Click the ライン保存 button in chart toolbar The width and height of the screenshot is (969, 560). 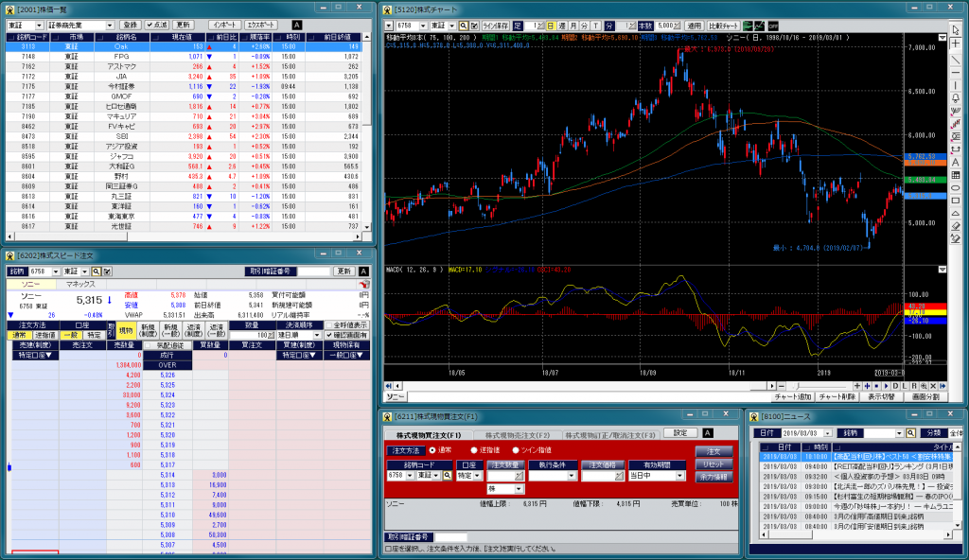[x=495, y=26]
